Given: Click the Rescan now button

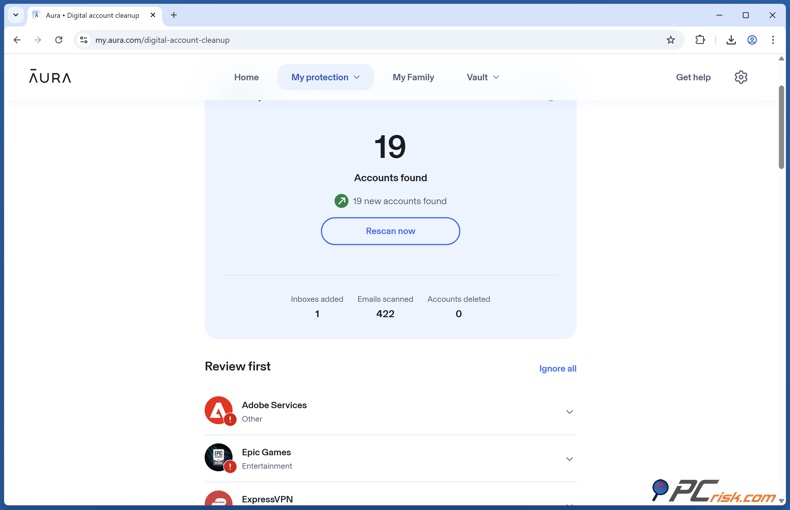Looking at the screenshot, I should point(390,231).
